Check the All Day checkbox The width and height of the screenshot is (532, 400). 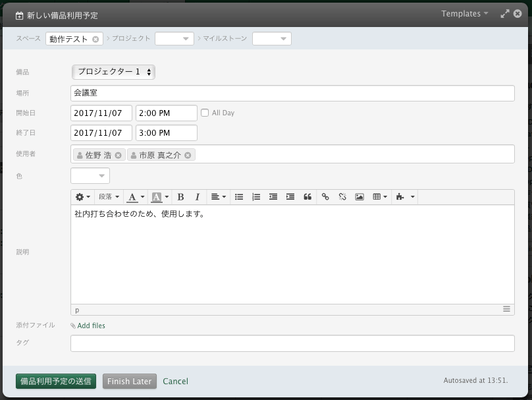(205, 113)
